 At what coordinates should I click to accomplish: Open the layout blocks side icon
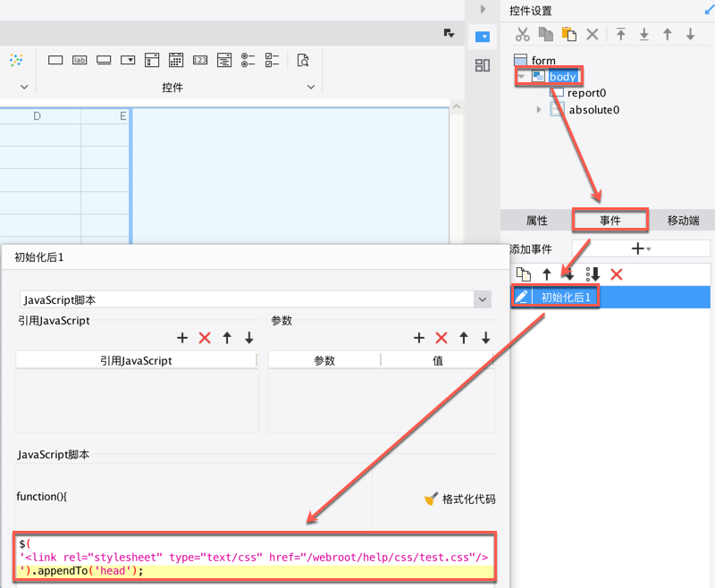coord(483,65)
